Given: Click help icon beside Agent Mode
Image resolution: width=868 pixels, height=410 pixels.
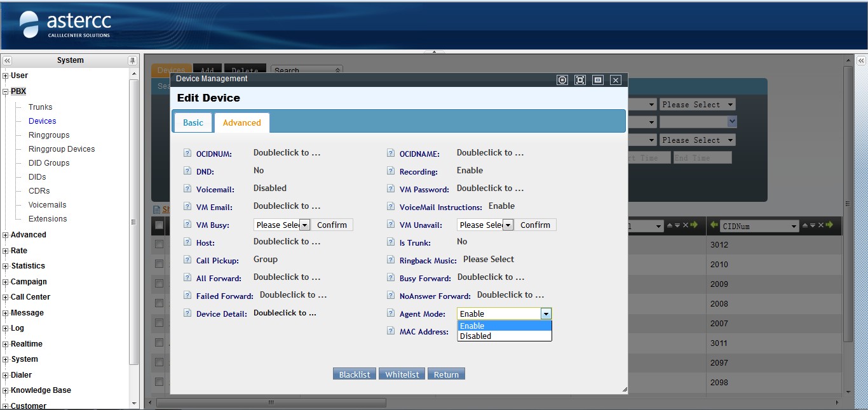Looking at the screenshot, I should click(x=391, y=314).
